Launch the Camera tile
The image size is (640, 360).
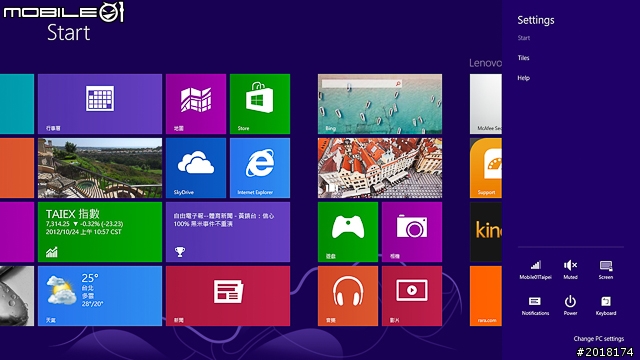point(412,232)
